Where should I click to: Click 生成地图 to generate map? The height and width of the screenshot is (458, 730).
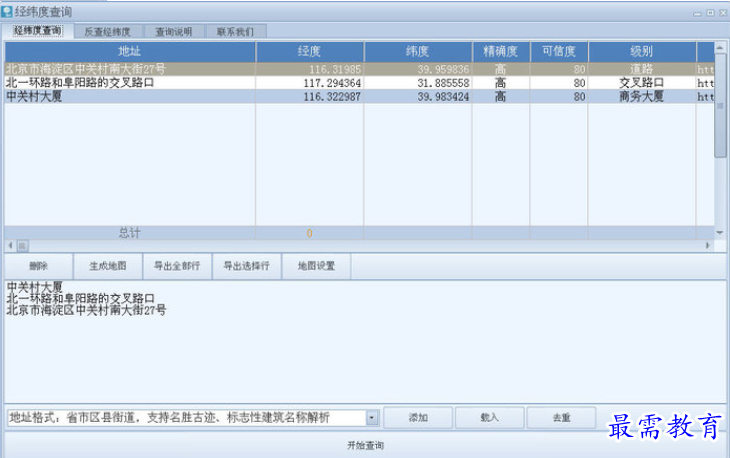pos(108,266)
